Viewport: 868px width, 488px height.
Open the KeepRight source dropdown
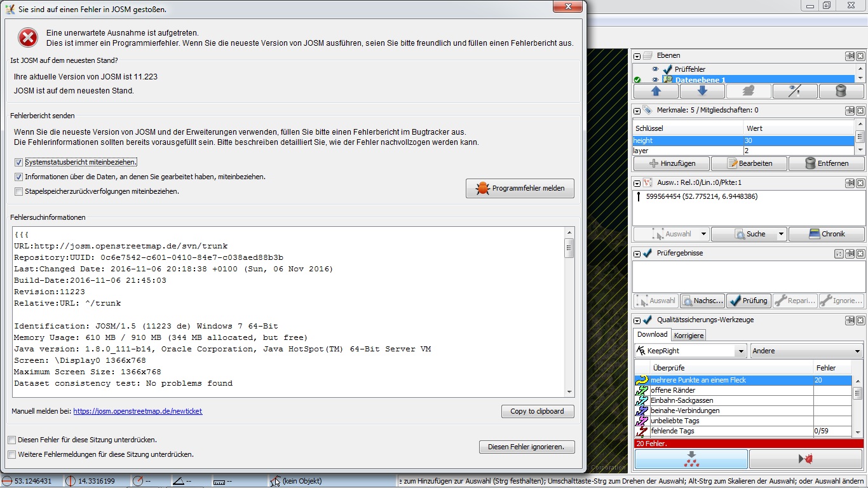(x=740, y=351)
